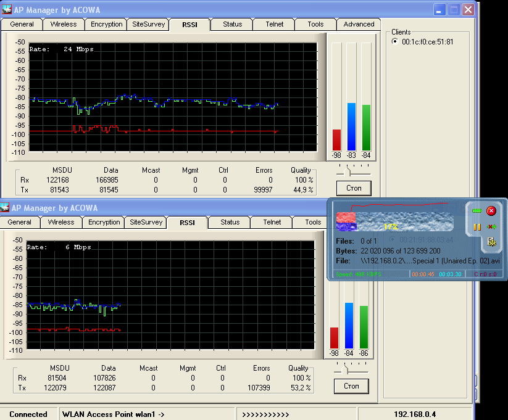
Task: Open the General tab in upper window
Action: [22, 25]
